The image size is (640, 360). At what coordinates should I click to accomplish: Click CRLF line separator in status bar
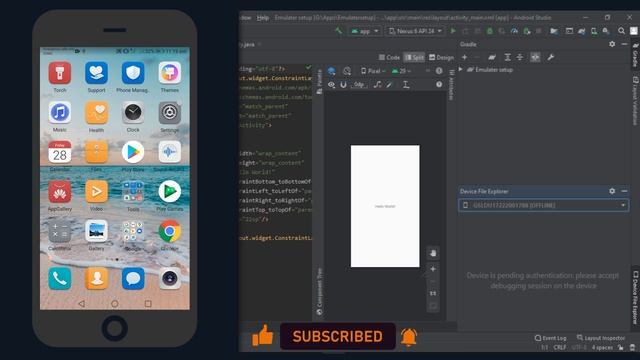coord(560,347)
